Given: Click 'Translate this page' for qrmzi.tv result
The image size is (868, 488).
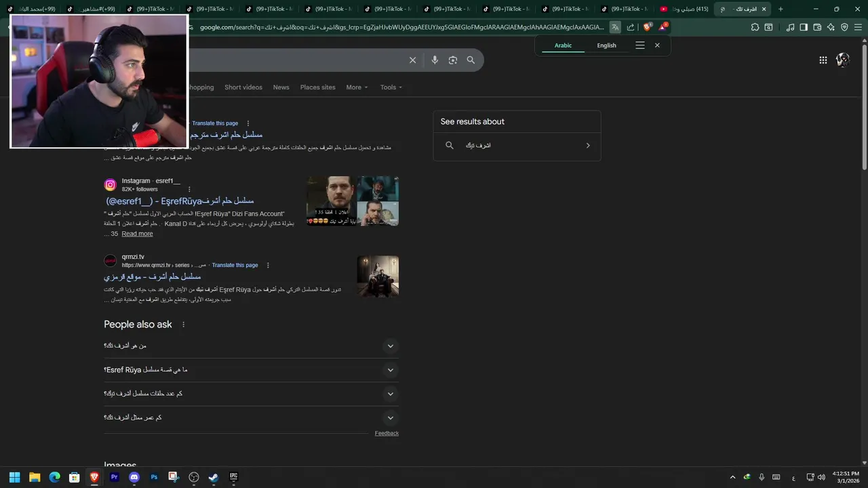Looking at the screenshot, I should click(235, 265).
